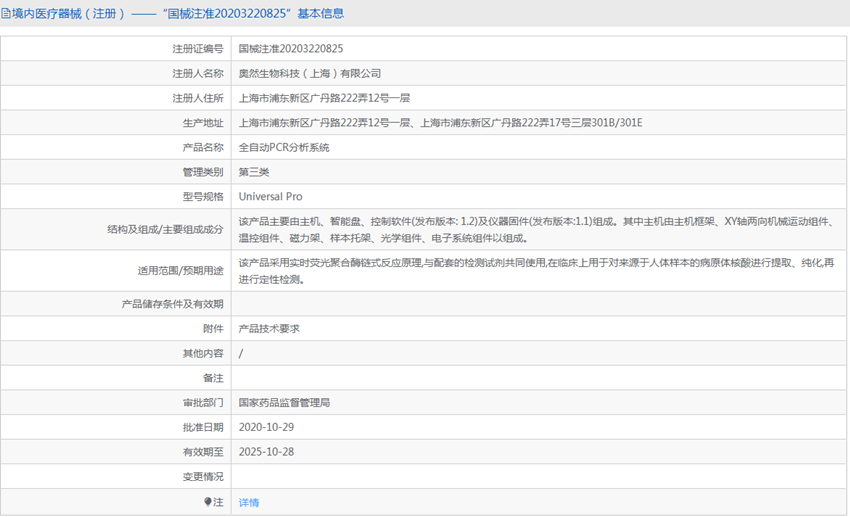Image resolution: width=850 pixels, height=517 pixels.
Task: Click the 注册人住所 row label
Action: point(198,98)
